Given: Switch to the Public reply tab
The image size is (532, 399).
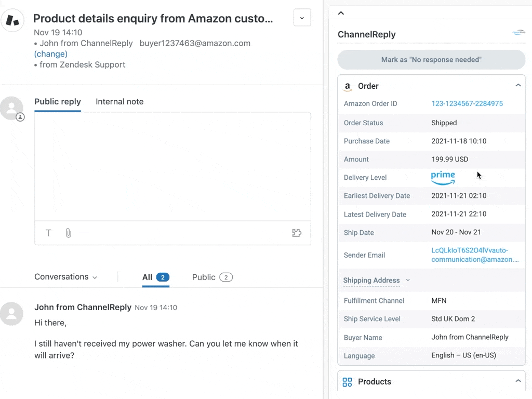Looking at the screenshot, I should (x=58, y=102).
